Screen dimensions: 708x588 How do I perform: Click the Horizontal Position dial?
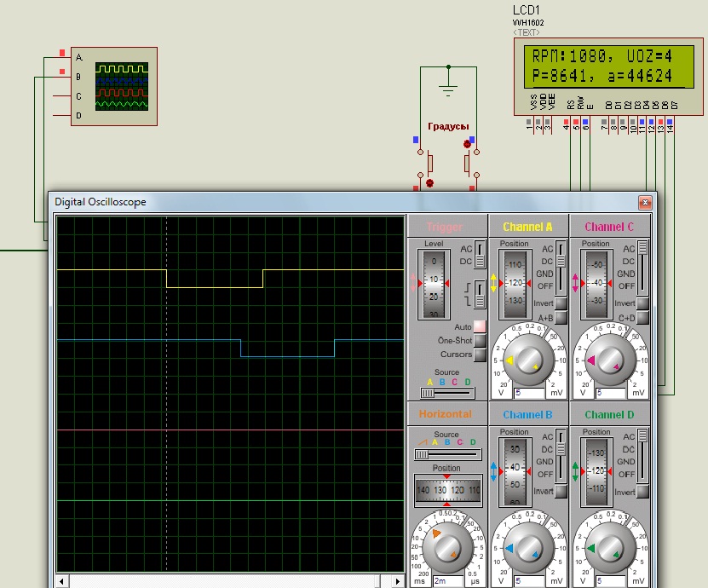point(447,491)
